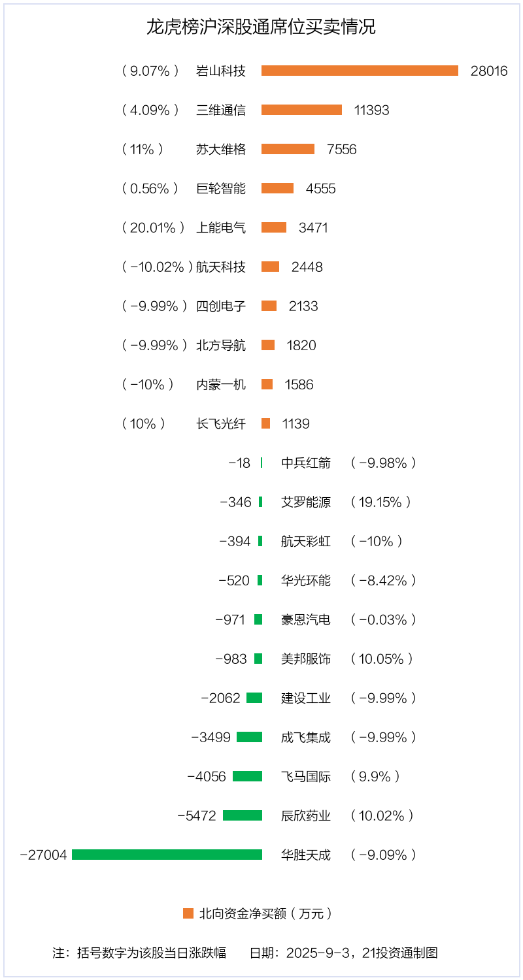Click the orange legend swatch for 北向资金净买额
The width and height of the screenshot is (523, 980).
(x=188, y=913)
